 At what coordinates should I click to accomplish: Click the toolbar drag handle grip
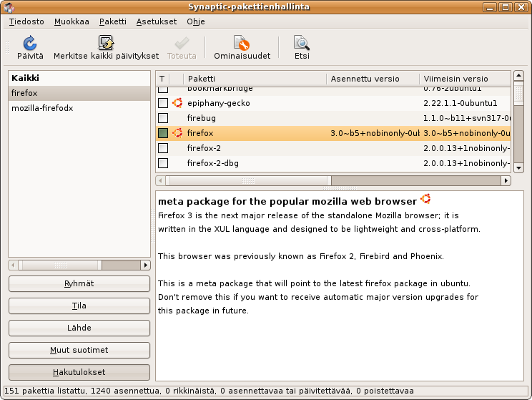pyautogui.click(x=6, y=47)
